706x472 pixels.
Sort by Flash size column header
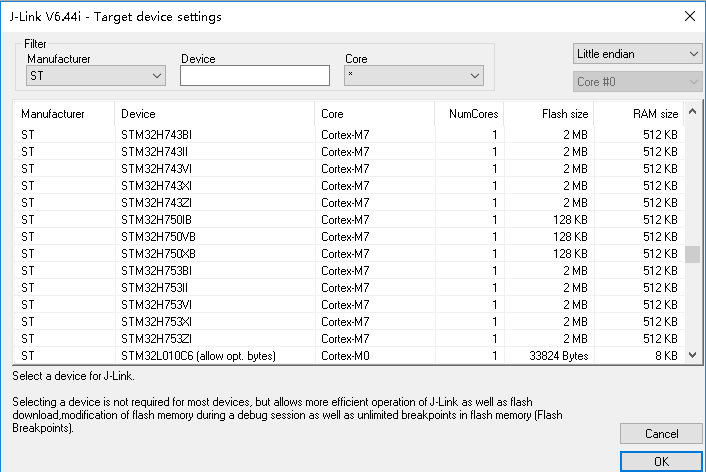(x=549, y=114)
